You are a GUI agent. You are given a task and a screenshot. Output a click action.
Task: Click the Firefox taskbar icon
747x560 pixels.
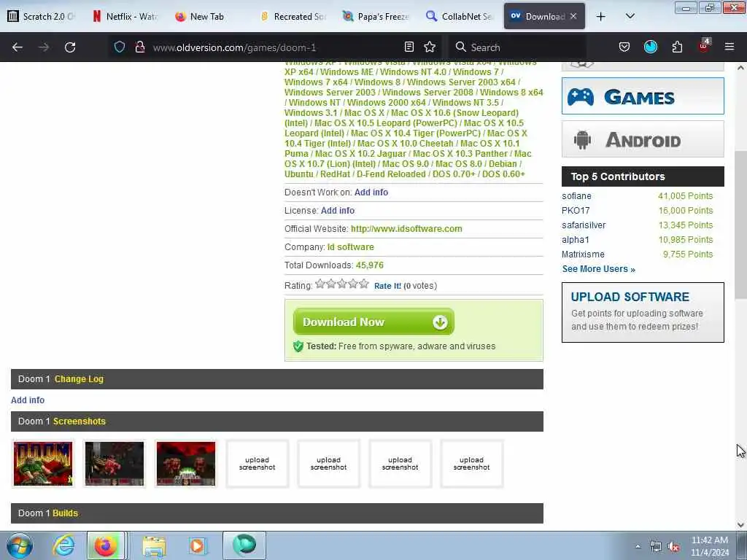[106, 545]
